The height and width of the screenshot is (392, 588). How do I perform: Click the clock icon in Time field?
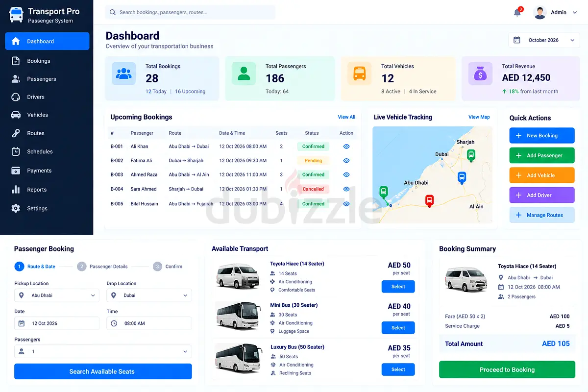[114, 323]
